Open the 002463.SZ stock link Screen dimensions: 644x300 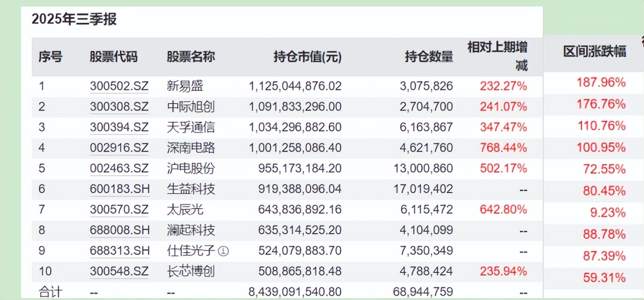coord(119,168)
